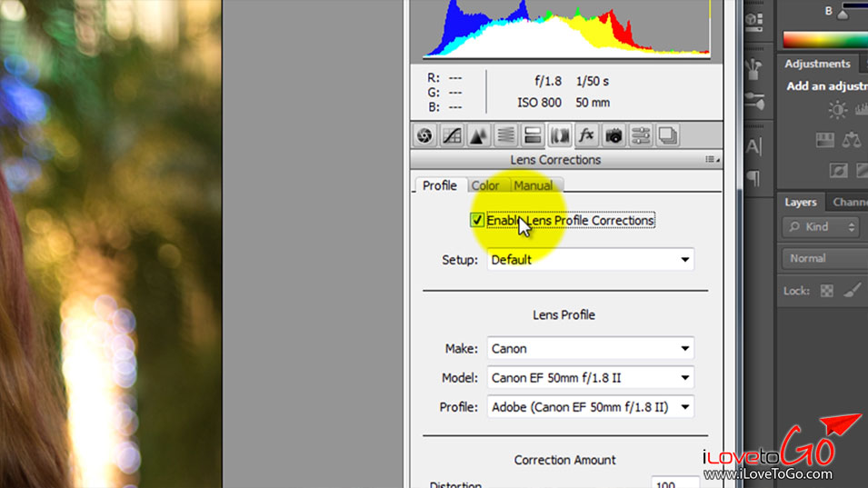Open the Make dropdown showing Canon
The height and width of the screenshot is (488, 868).
tap(591, 349)
